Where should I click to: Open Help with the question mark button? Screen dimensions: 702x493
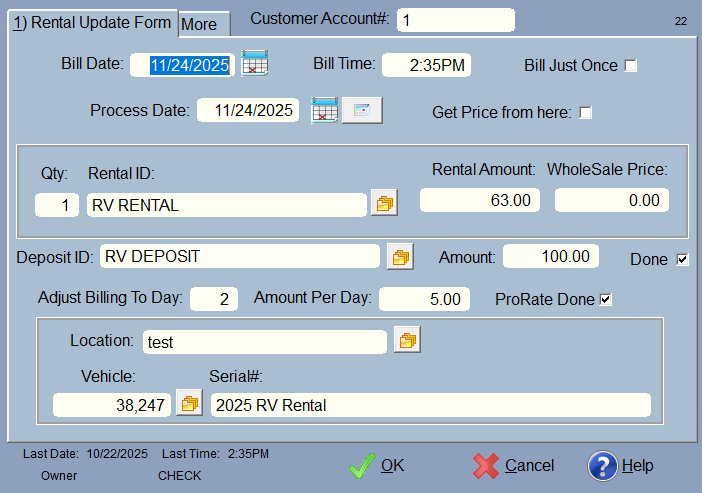[x=621, y=466]
